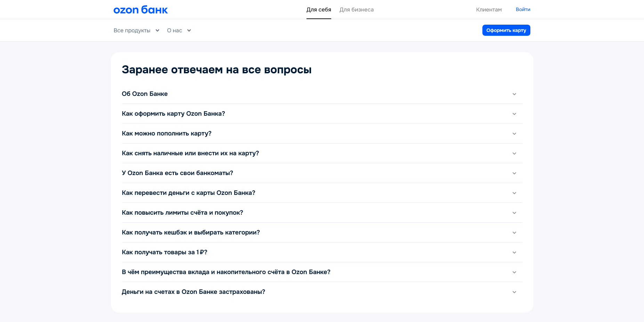This screenshot has width=644, height=322.
Task: Click the chevron for Как оформить карту Ozon Банка?
Action: click(x=514, y=114)
